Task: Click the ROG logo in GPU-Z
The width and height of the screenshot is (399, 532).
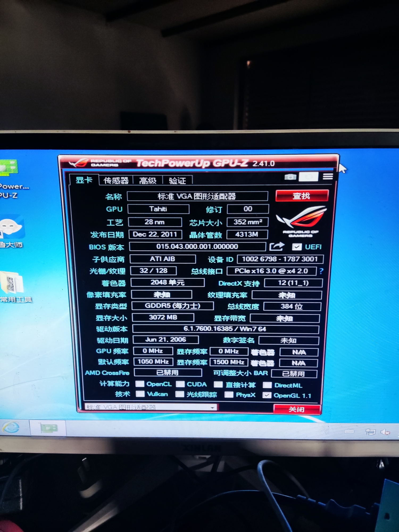Action: [x=301, y=221]
